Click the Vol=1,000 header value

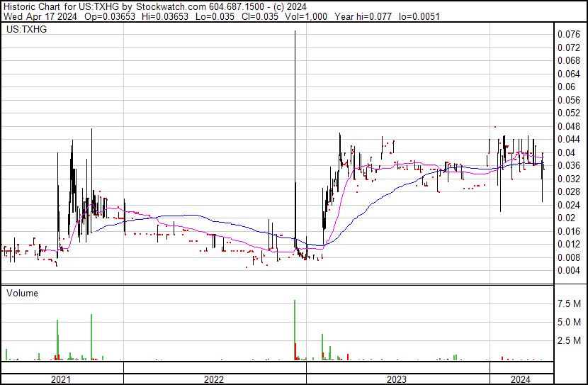pyautogui.click(x=306, y=16)
